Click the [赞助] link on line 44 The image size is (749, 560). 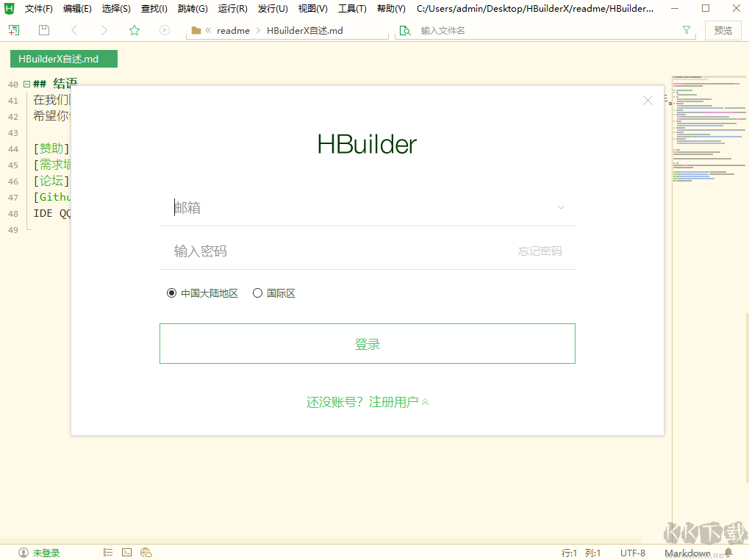51,148
